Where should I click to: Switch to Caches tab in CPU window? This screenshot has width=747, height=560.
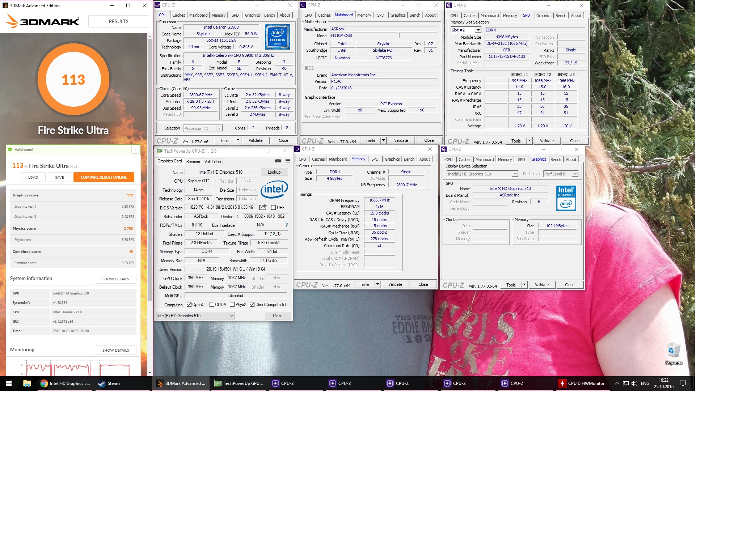(x=178, y=15)
